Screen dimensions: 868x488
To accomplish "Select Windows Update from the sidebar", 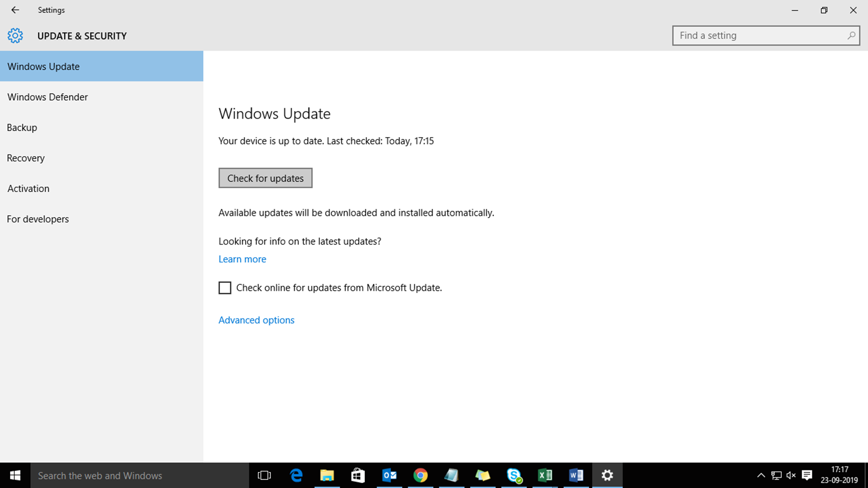I will pyautogui.click(x=102, y=66).
